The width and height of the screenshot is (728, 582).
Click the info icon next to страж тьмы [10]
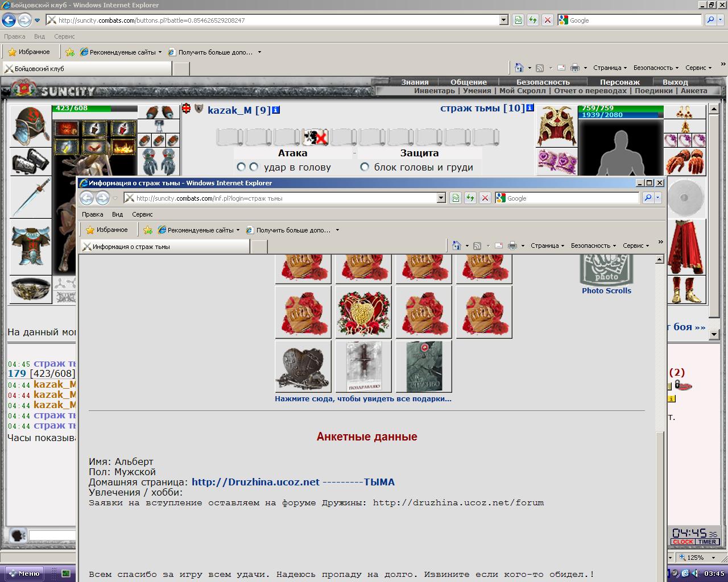coord(530,108)
